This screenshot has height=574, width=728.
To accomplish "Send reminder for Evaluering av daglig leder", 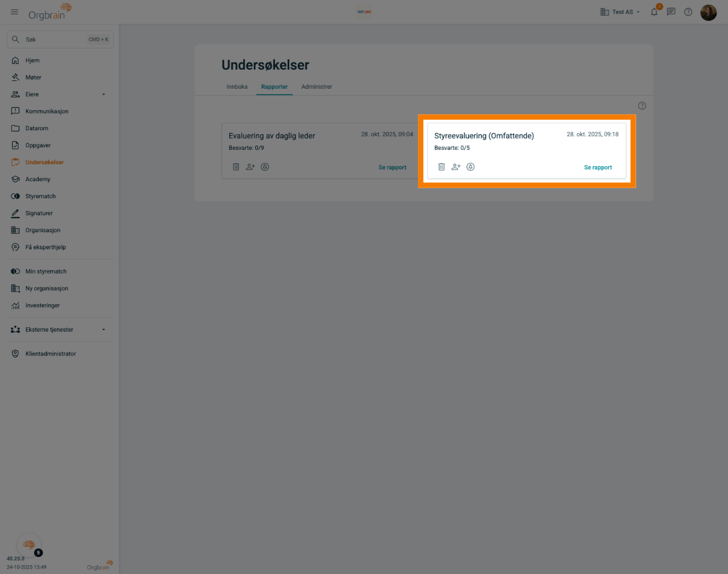I will click(265, 167).
